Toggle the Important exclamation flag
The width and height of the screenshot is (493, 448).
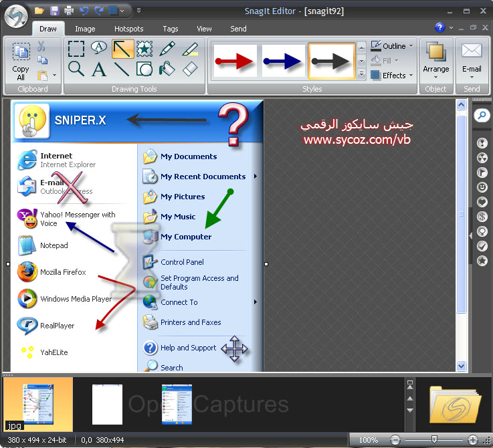click(x=482, y=143)
